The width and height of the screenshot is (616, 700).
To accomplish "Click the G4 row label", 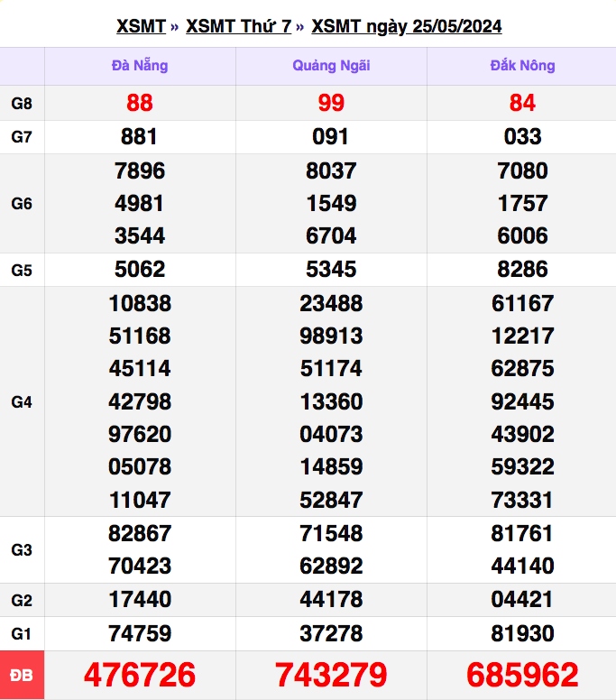I will (22, 401).
